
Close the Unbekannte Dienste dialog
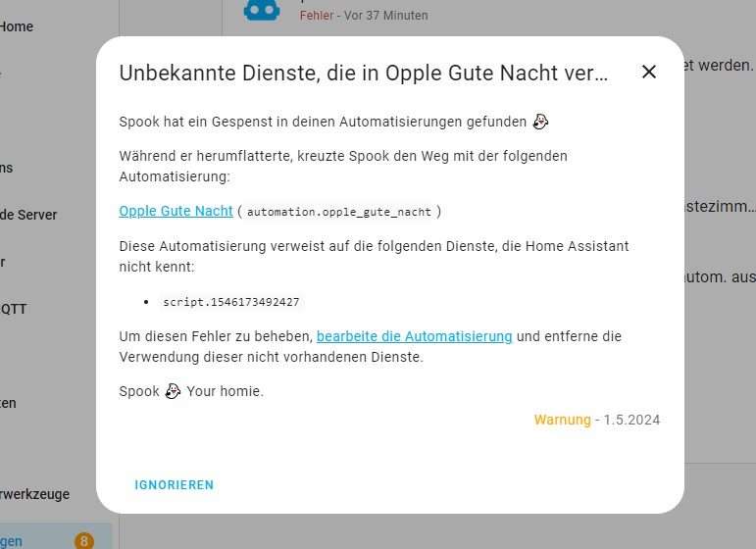click(649, 72)
